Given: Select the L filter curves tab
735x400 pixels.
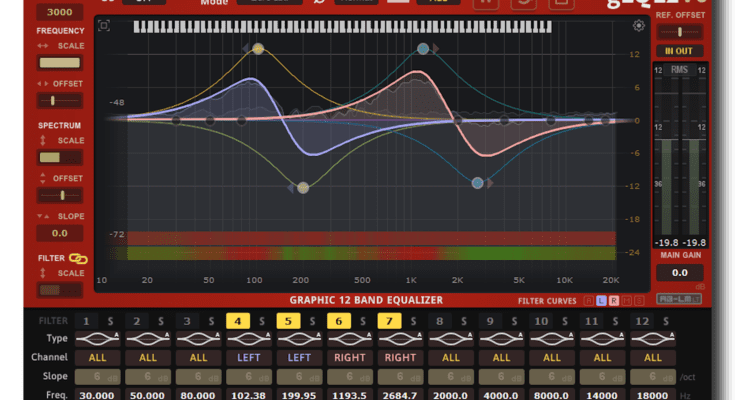Looking at the screenshot, I should [601, 300].
